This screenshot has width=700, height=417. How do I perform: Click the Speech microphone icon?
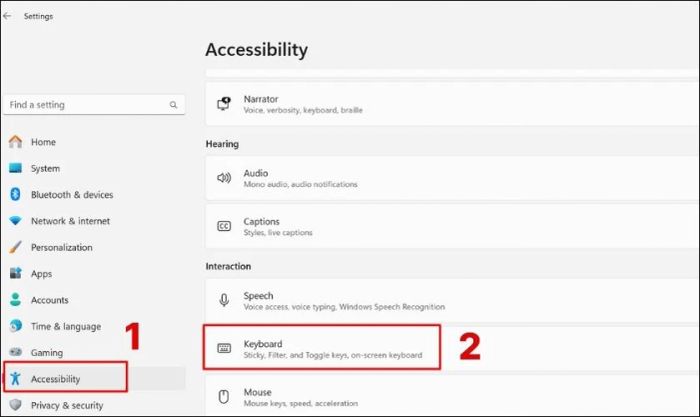pyautogui.click(x=224, y=300)
